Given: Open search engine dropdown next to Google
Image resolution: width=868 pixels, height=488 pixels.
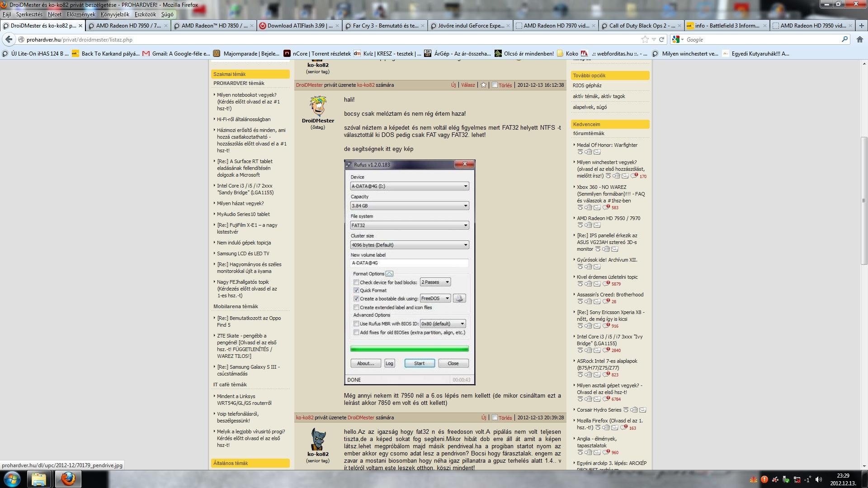Looking at the screenshot, I should (678, 40).
